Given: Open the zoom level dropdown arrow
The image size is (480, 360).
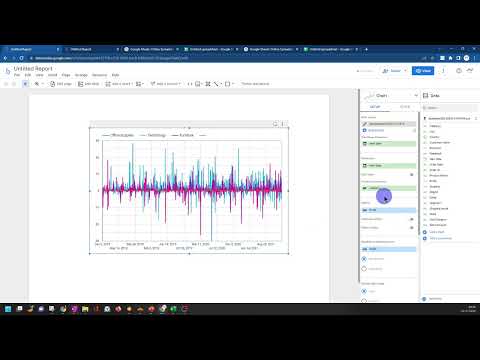Looking at the screenshot, I should pyautogui.click(x=43, y=84).
